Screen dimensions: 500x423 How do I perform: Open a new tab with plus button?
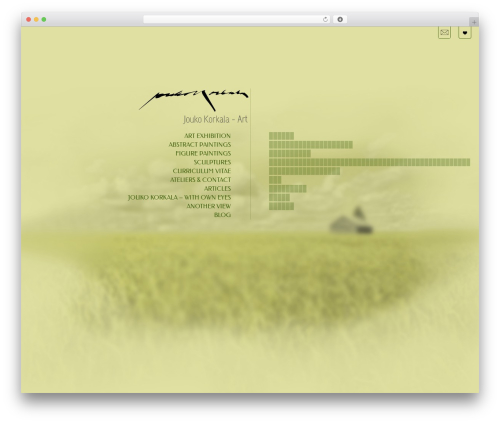[474, 22]
